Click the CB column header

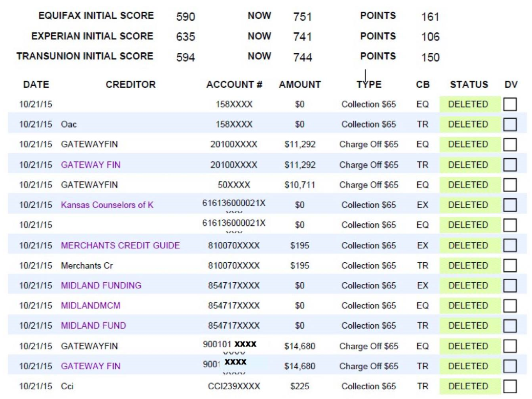(423, 85)
